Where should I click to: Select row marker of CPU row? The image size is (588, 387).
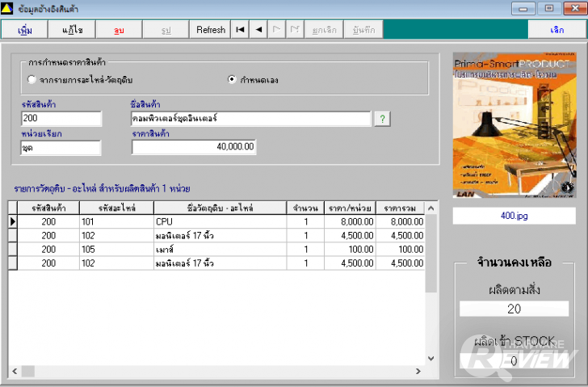[x=13, y=221]
